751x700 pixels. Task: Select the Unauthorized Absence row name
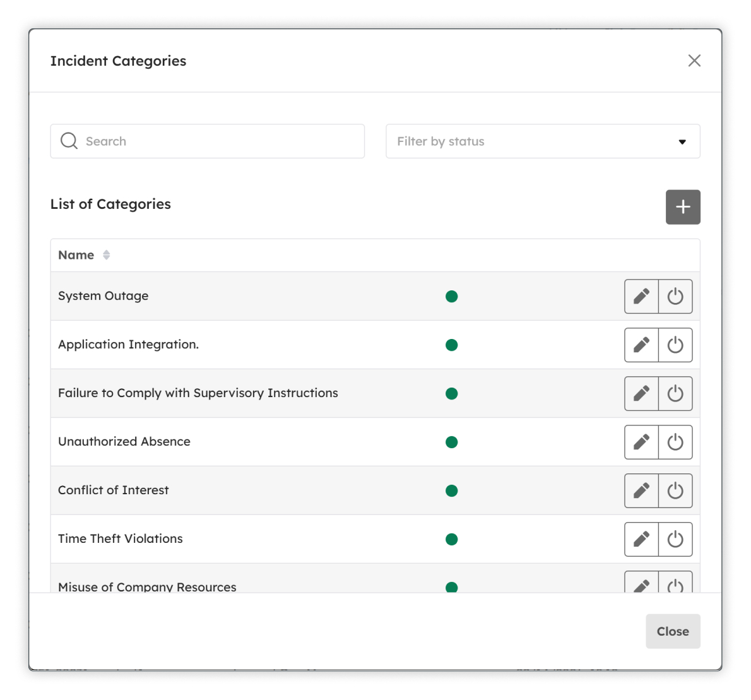(x=124, y=442)
